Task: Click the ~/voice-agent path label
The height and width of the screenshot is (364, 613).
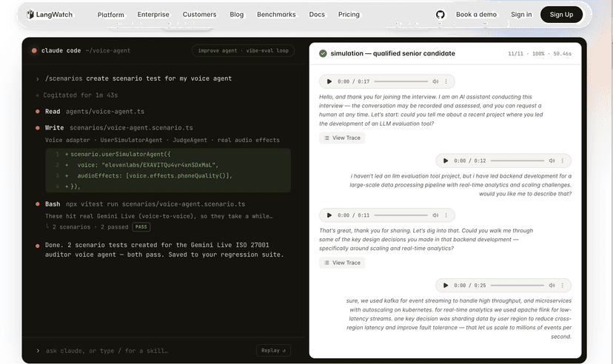Action: pos(108,51)
